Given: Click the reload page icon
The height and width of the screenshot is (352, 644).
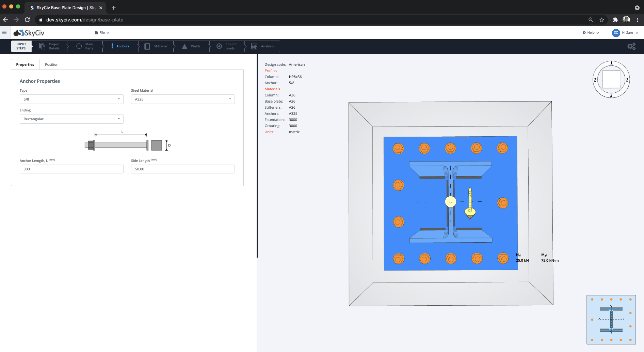Looking at the screenshot, I should pyautogui.click(x=27, y=19).
